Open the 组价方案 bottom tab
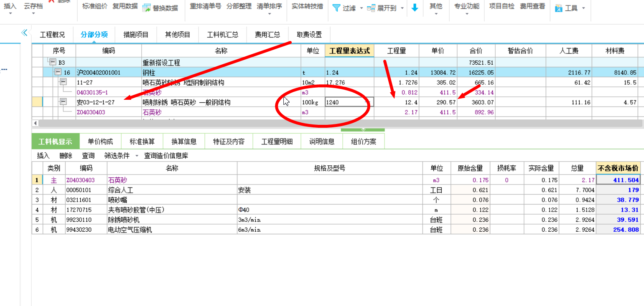Screen dimensions: 644x306 pyautogui.click(x=364, y=142)
